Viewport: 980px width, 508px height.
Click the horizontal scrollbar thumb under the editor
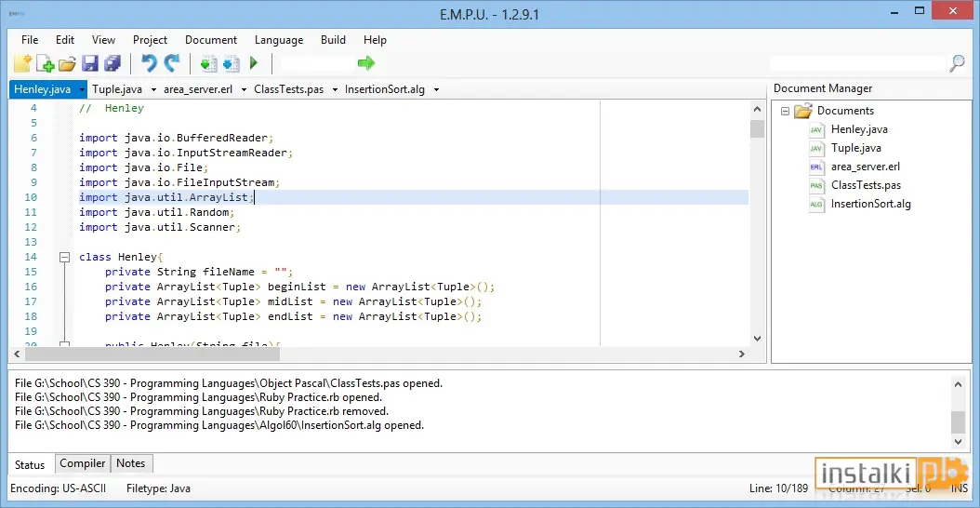point(152,354)
